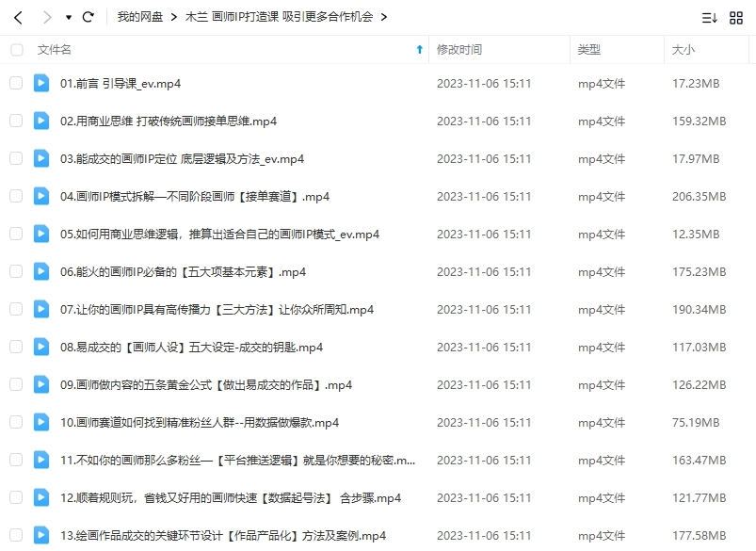The height and width of the screenshot is (551, 756).
Task: Click the refresh icon in the toolbar
Action: coord(88,16)
